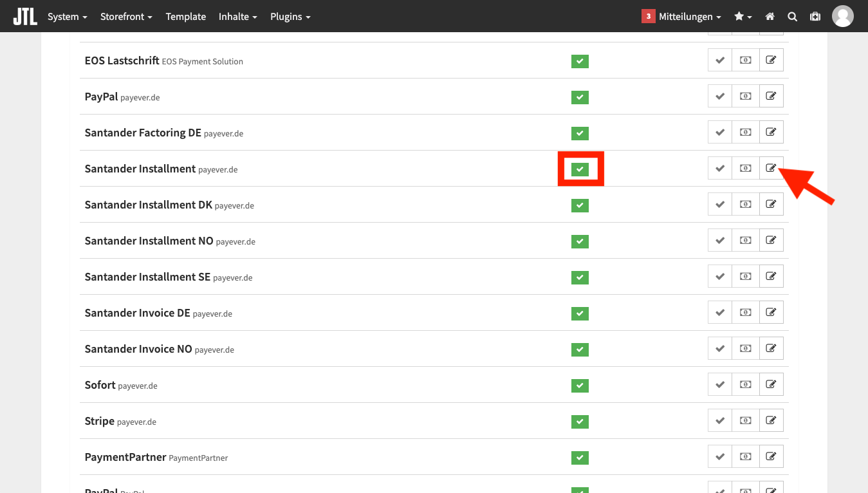
Task: Edit the Santander Installment payever.de row
Action: (771, 168)
